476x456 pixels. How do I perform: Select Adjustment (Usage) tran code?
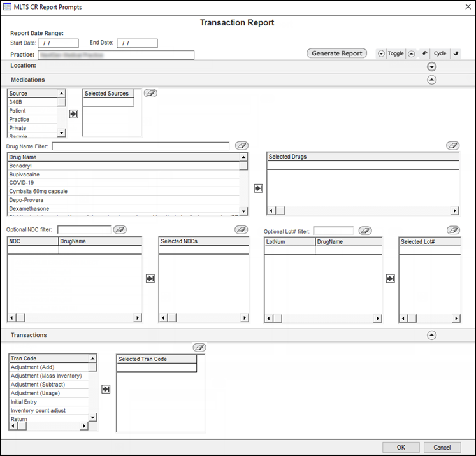(49, 393)
